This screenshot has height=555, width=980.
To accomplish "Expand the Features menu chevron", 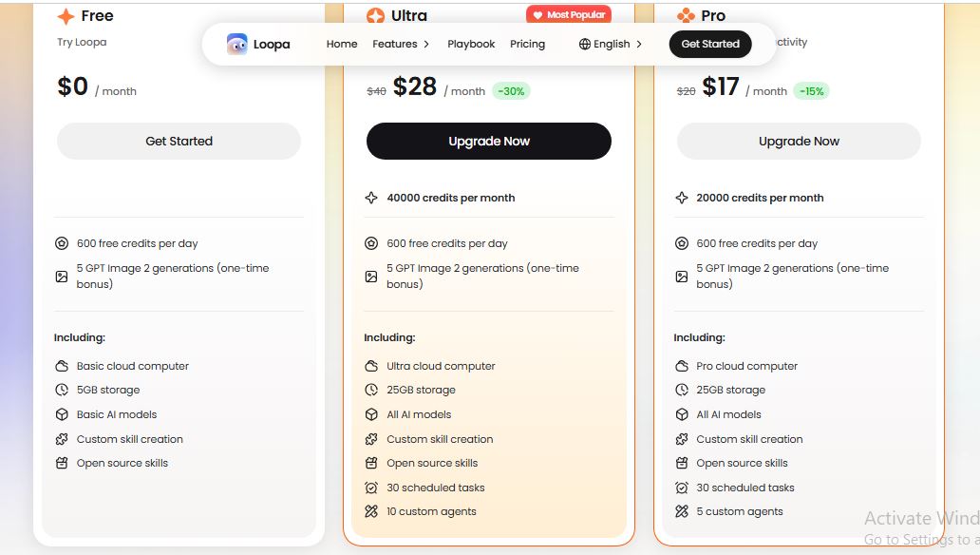I will [426, 44].
